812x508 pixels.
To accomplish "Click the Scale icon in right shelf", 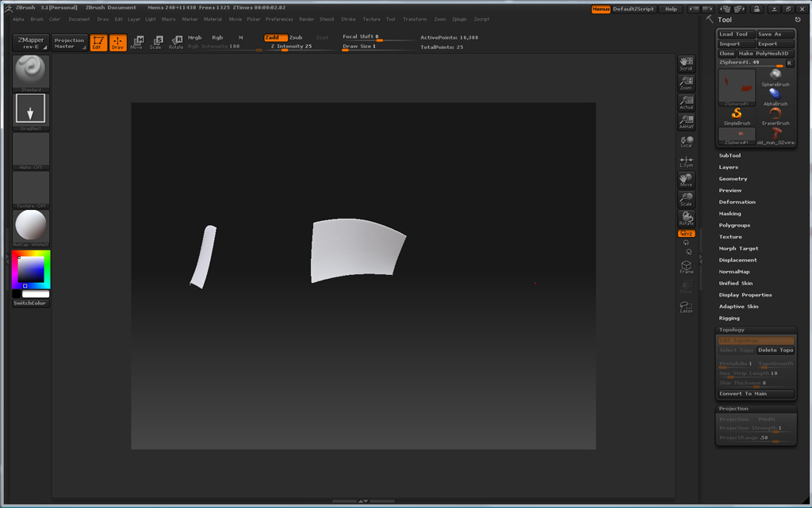I will (686, 199).
